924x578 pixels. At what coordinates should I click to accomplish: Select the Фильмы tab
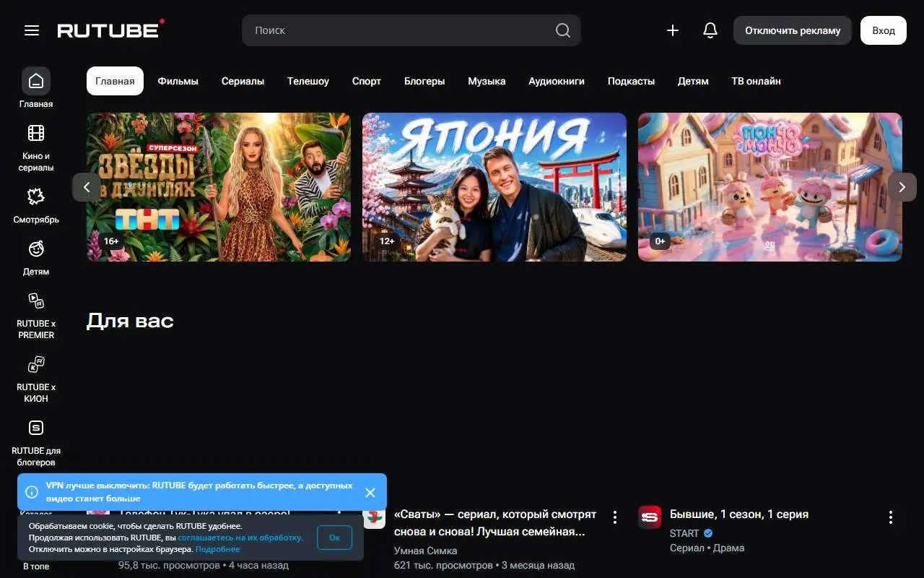tap(178, 81)
